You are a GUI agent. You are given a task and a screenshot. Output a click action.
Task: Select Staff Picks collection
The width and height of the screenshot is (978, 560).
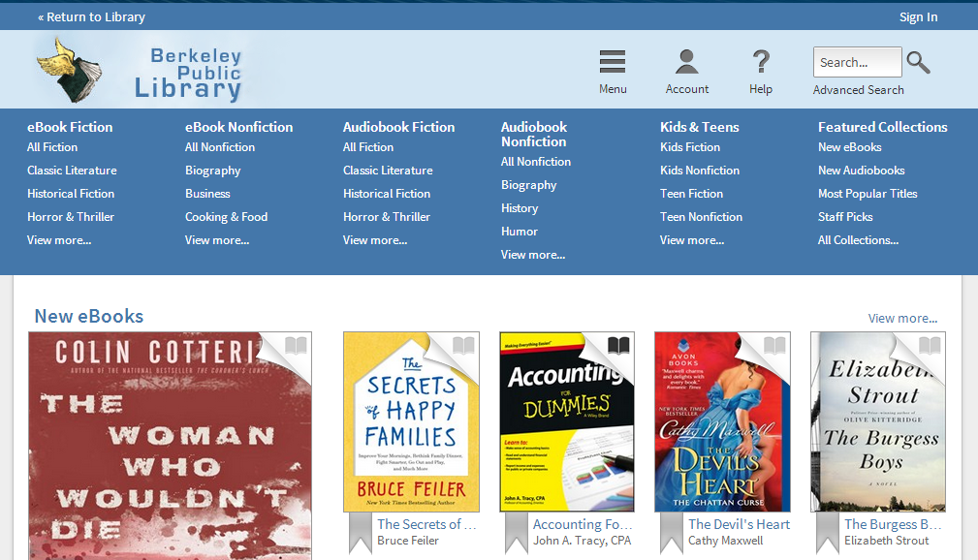[x=845, y=217]
